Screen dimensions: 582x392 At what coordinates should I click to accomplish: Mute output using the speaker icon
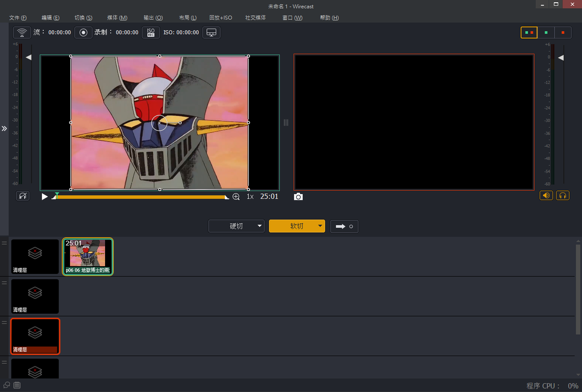coord(547,196)
